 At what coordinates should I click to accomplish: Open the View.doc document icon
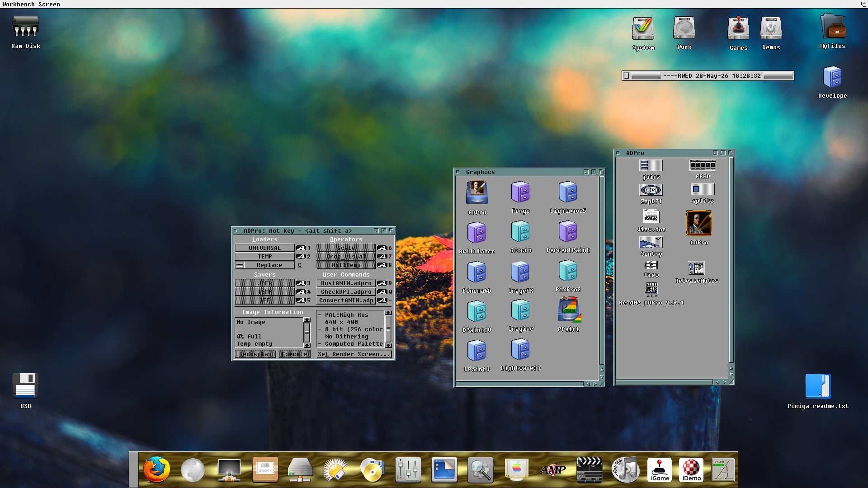point(651,216)
